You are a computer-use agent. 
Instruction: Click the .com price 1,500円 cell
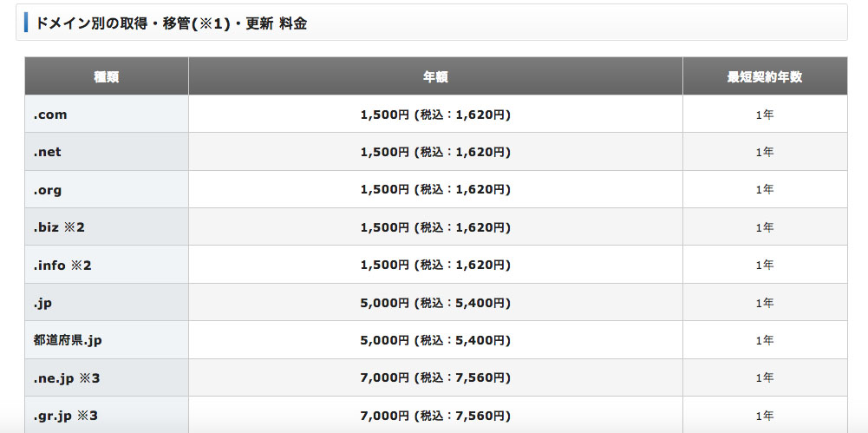tap(435, 114)
